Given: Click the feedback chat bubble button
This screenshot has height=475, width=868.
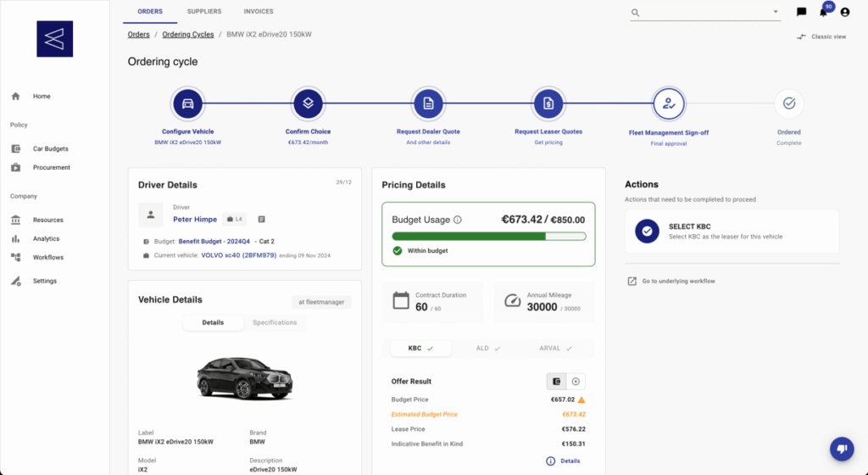Looking at the screenshot, I should pos(841,449).
